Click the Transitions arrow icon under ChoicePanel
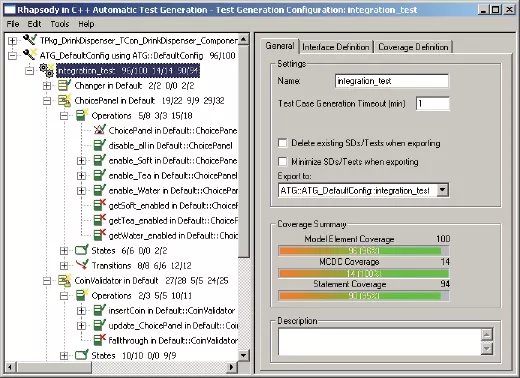 pos(82,265)
